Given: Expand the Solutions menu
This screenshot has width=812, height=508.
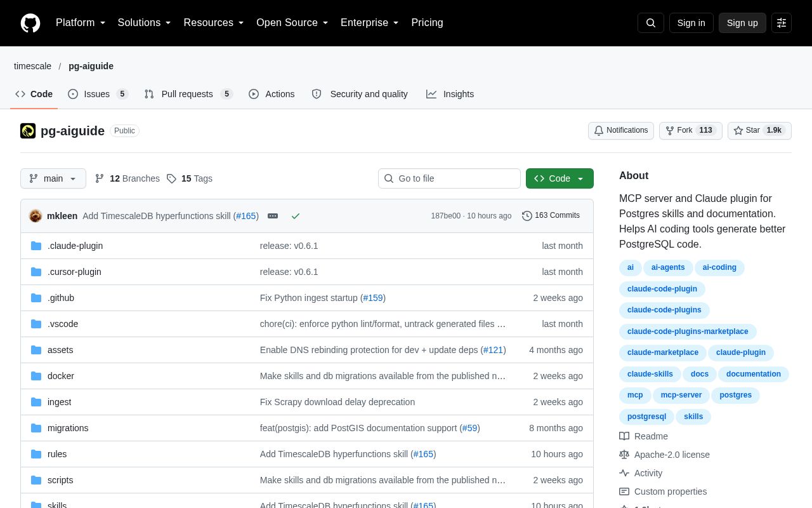Looking at the screenshot, I should 145,23.
